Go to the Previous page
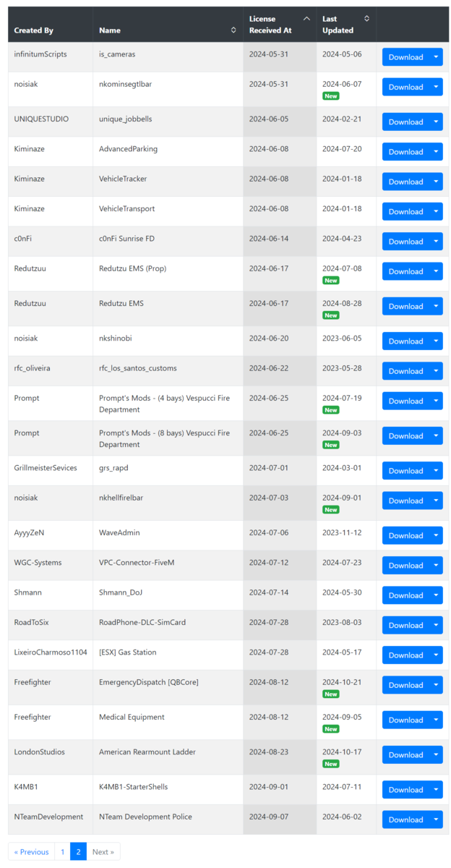Image resolution: width=451 pixels, height=868 pixels. tap(32, 851)
